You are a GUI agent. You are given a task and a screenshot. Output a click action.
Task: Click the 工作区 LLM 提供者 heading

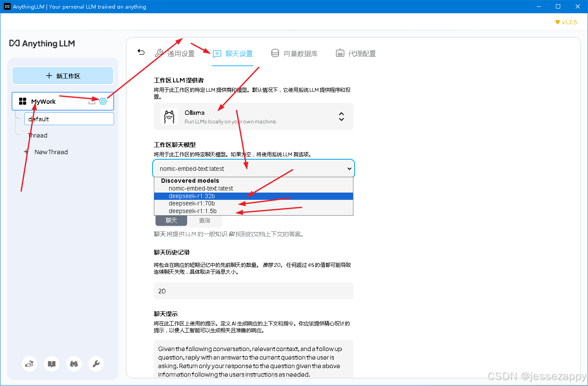179,80
